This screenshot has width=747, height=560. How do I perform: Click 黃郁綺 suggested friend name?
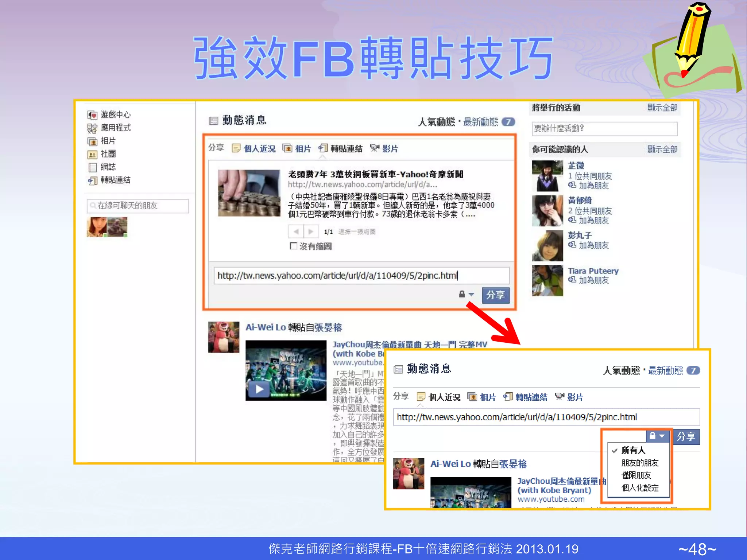point(580,200)
